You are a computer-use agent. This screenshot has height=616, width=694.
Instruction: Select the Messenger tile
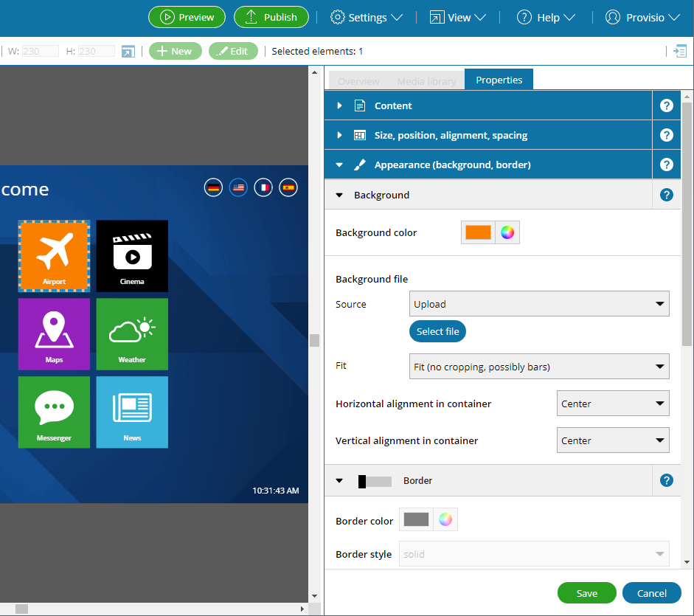tap(54, 412)
